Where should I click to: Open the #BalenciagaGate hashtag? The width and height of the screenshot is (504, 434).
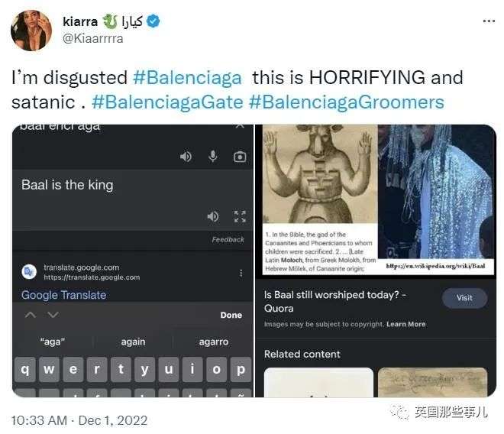tap(167, 102)
